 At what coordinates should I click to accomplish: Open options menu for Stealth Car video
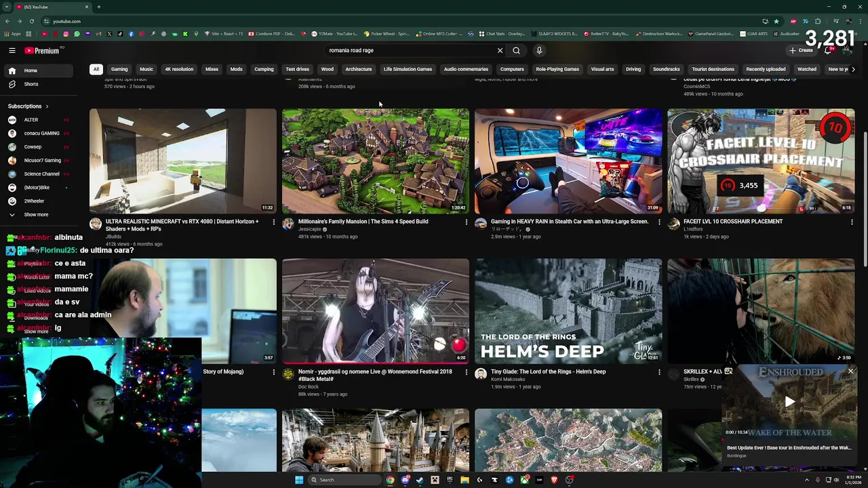tap(659, 222)
